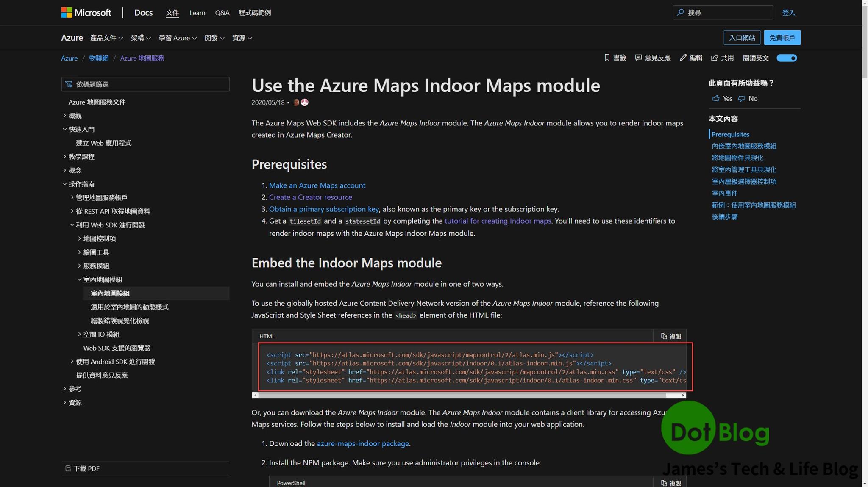Give 'Yes' thumbs-up feedback on this page

[x=721, y=98]
